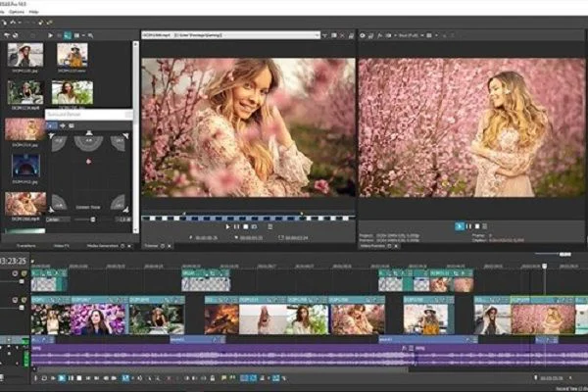Play the project in Video Preview
The height and width of the screenshot is (392, 588).
point(460,226)
